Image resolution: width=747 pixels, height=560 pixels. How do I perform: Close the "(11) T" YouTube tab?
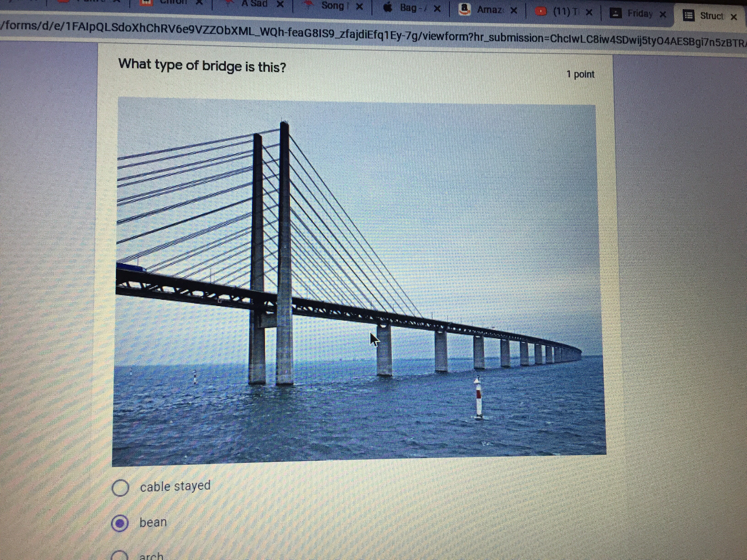pyautogui.click(x=589, y=13)
